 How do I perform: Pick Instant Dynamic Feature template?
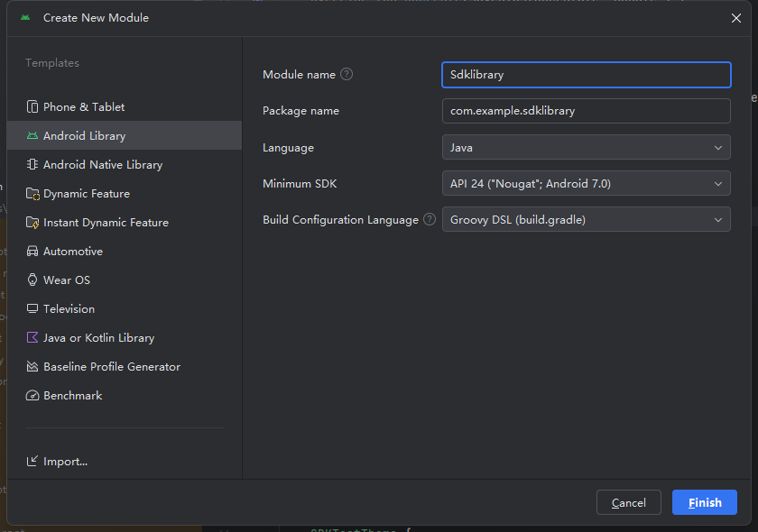click(125, 223)
